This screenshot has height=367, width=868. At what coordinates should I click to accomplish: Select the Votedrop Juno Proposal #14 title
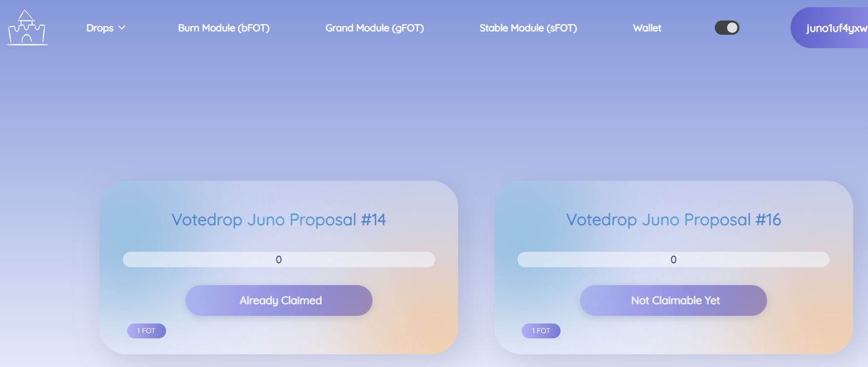279,220
